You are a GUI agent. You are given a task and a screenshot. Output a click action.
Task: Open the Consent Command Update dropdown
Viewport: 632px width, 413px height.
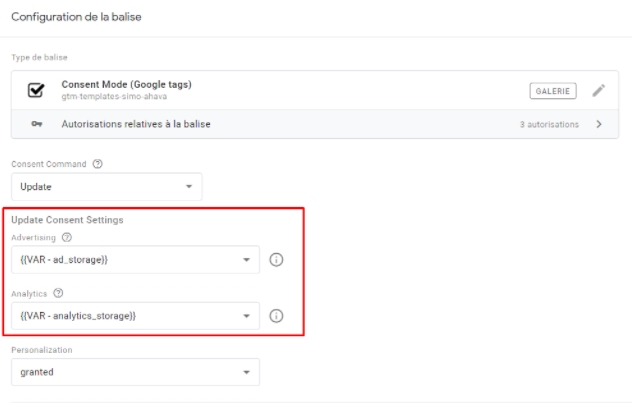(107, 187)
